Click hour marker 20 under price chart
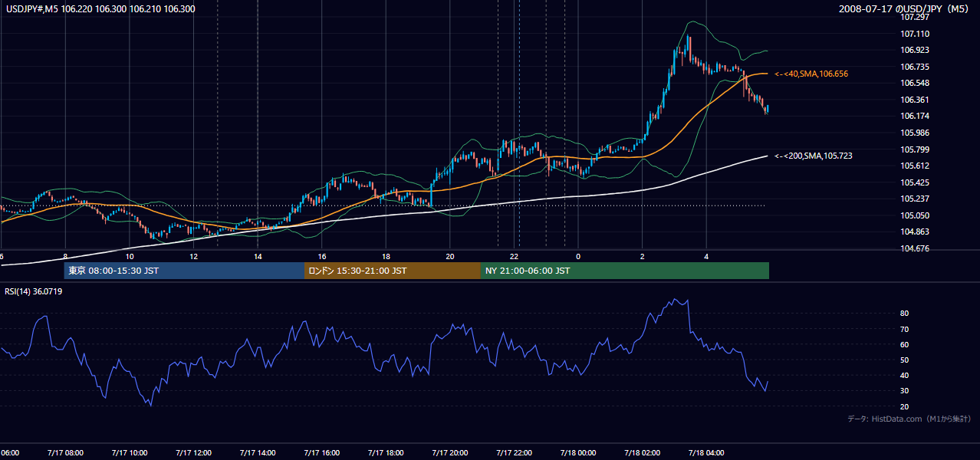The width and height of the screenshot is (980, 460). click(450, 256)
